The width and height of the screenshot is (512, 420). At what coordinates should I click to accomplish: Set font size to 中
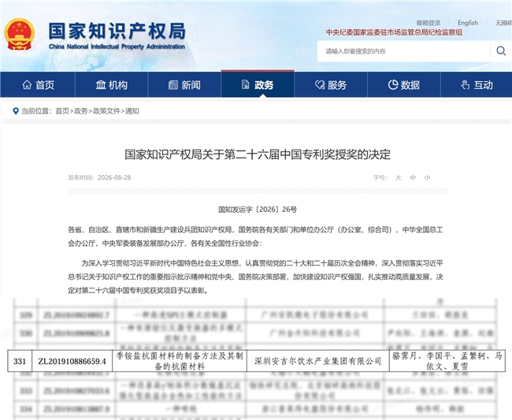pyautogui.click(x=413, y=177)
